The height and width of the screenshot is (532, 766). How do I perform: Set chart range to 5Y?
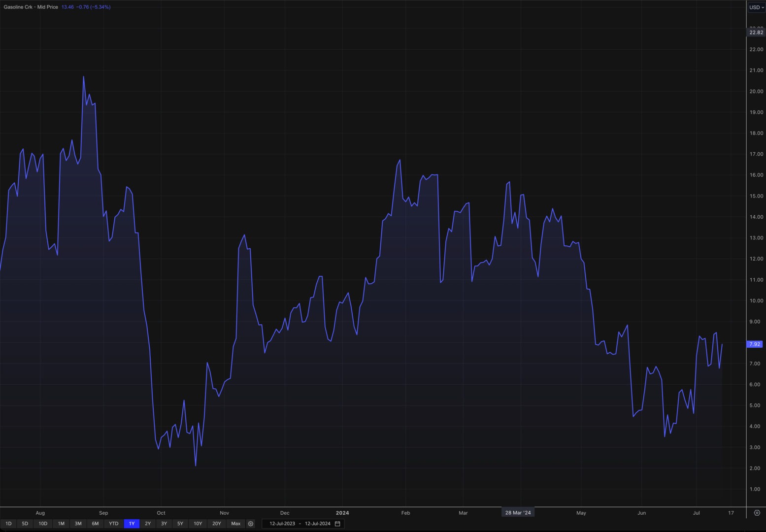[180, 524]
